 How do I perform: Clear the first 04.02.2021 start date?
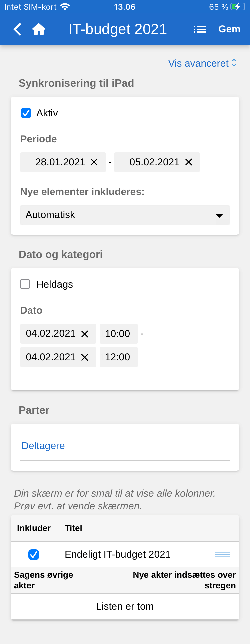tap(85, 334)
